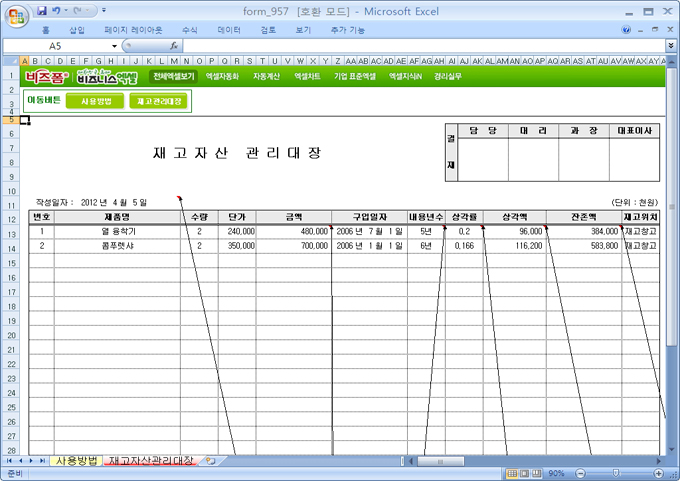Click the 경리실무 banner link
680x481 pixels.
448,76
